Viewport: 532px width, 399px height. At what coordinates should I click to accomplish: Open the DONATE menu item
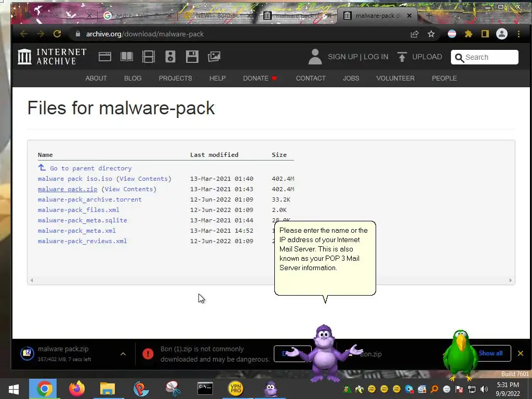point(260,78)
